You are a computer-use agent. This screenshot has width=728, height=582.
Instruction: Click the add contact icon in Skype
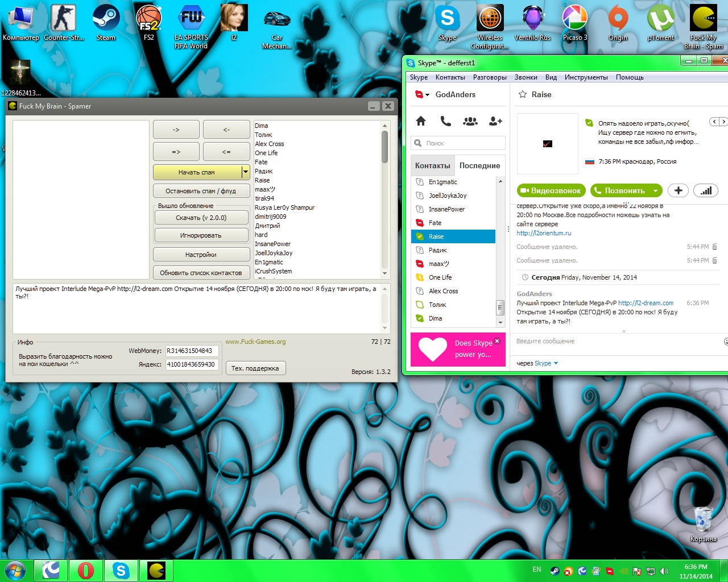[x=495, y=120]
